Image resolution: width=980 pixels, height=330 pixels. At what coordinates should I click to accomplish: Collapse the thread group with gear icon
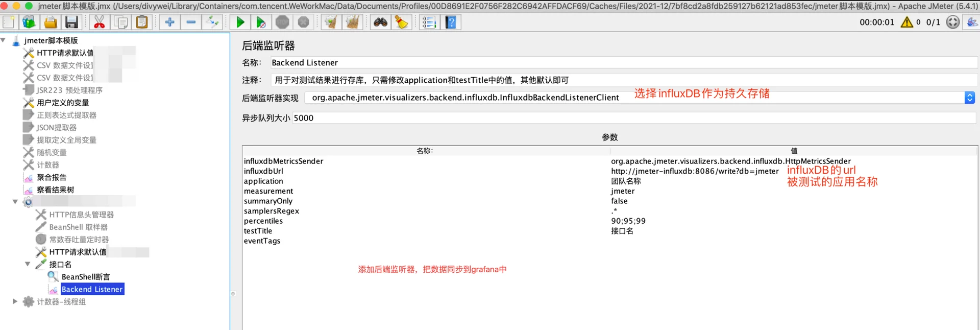click(x=15, y=202)
